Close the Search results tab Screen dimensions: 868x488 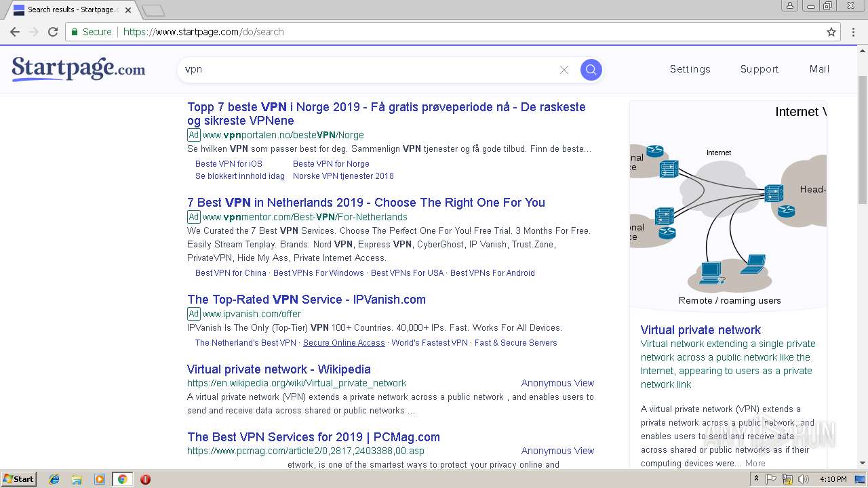(128, 10)
